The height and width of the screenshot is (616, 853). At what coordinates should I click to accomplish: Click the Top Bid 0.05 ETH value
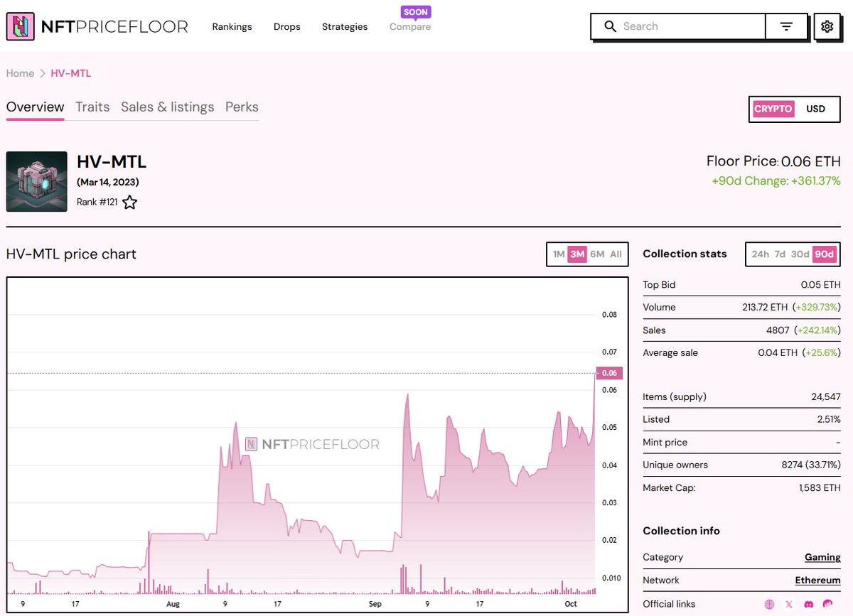point(820,285)
